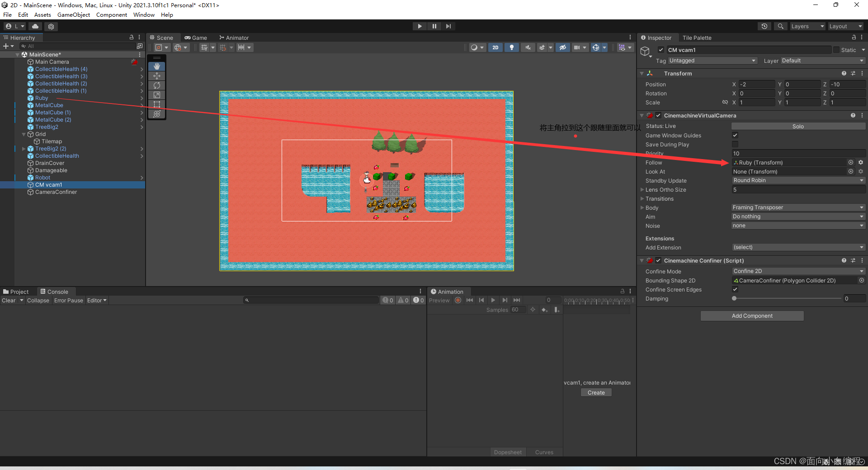Open the Undo History icon

tap(764, 26)
